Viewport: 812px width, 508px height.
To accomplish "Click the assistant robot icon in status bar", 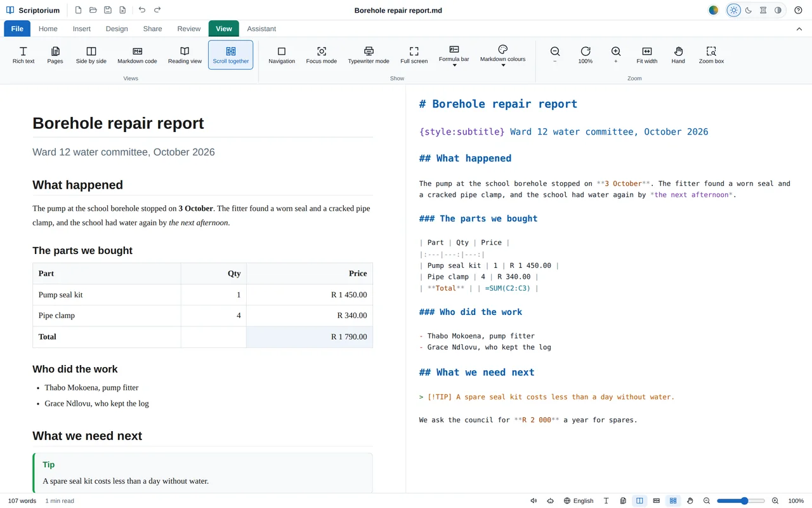I will [x=550, y=501].
